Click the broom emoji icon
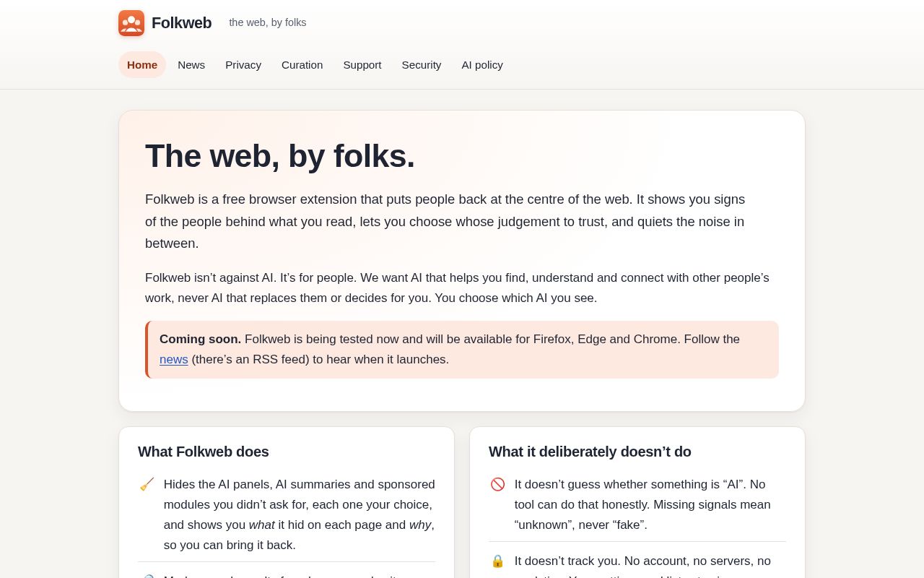The image size is (924, 578). pyautogui.click(x=147, y=484)
